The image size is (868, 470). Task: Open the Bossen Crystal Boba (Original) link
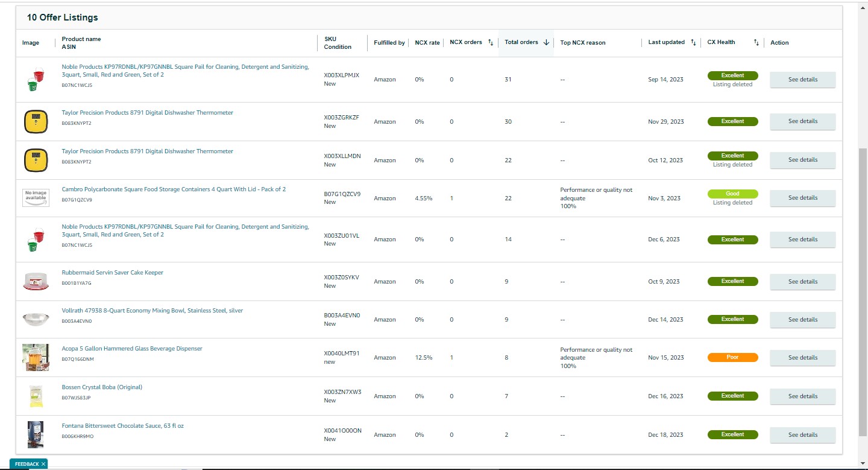[102, 387]
